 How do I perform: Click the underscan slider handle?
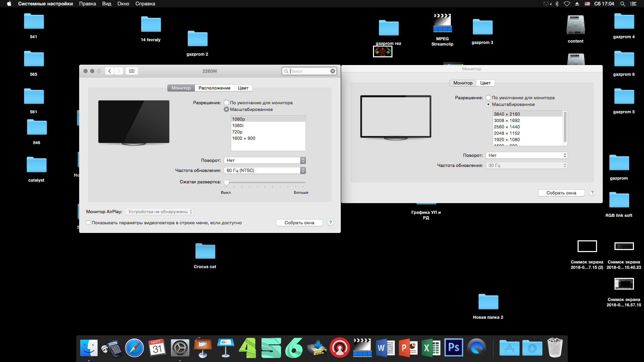(x=226, y=183)
